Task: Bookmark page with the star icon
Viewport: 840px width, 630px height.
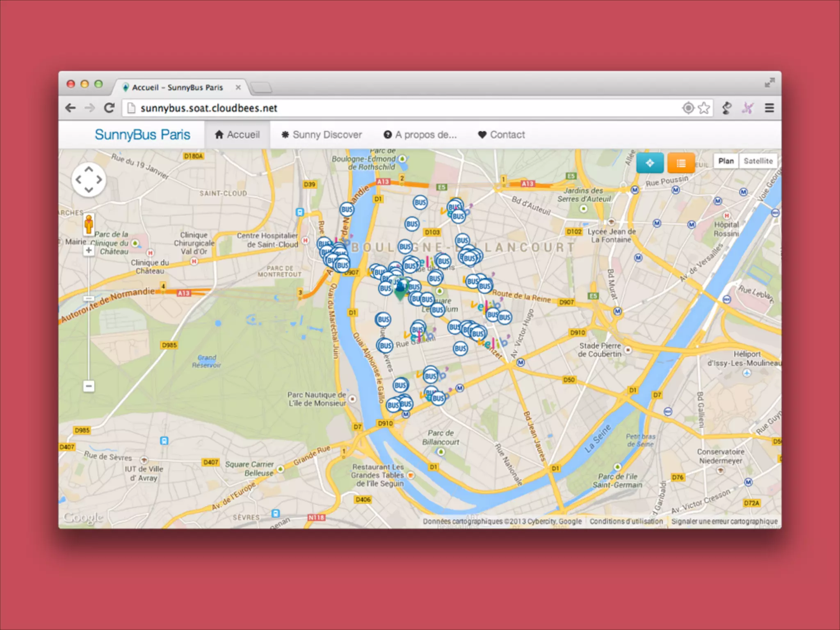Action: pos(704,108)
